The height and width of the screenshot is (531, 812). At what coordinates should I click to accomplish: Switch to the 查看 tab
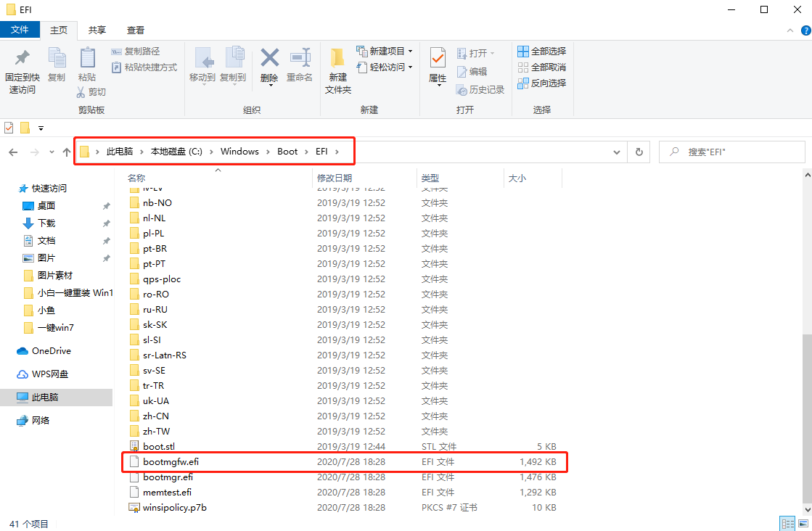click(136, 30)
